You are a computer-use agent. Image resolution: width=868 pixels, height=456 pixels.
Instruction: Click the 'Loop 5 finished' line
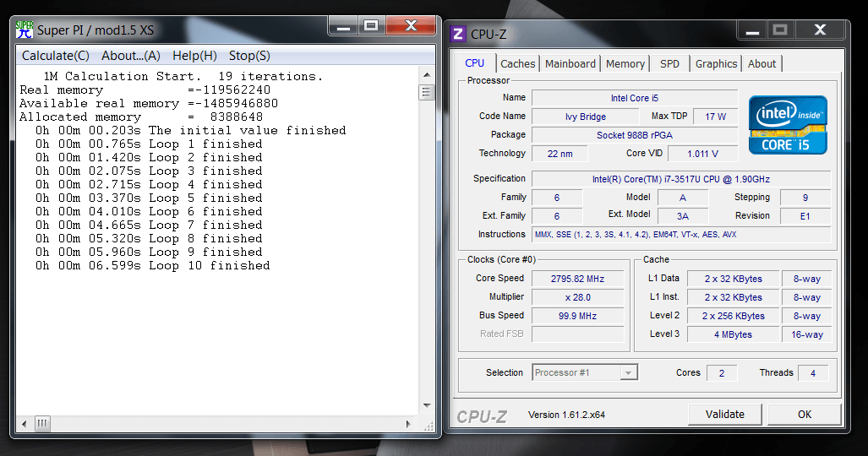click(149, 198)
